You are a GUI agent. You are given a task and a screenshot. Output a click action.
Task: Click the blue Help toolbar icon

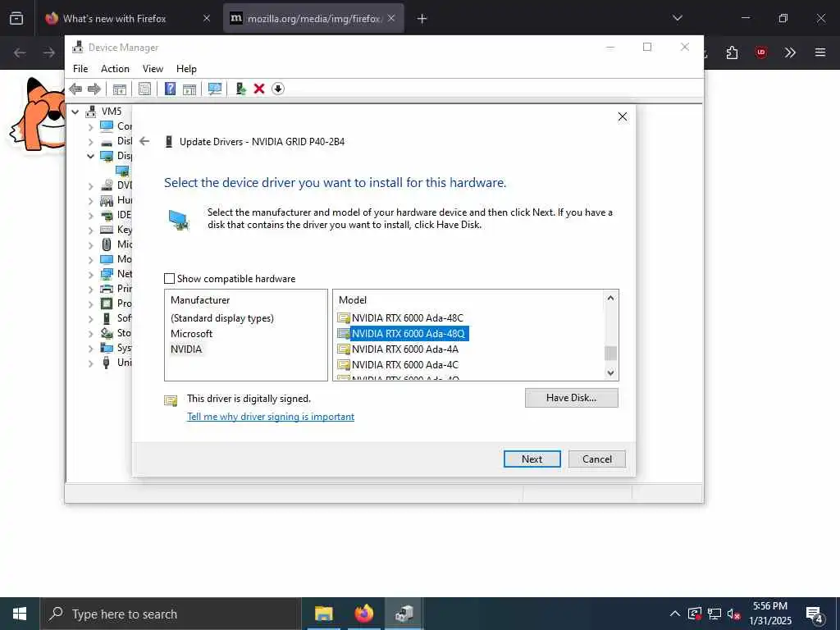point(170,89)
